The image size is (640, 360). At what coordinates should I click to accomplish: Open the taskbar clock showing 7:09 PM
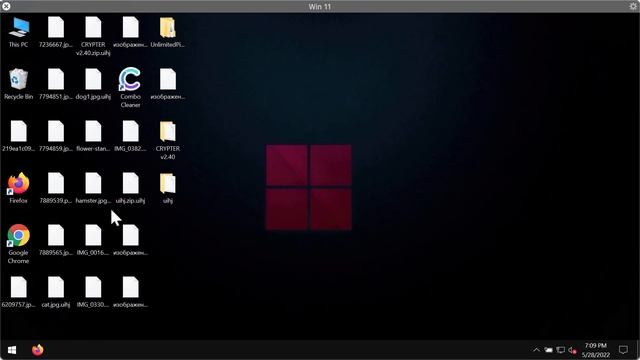point(596,350)
